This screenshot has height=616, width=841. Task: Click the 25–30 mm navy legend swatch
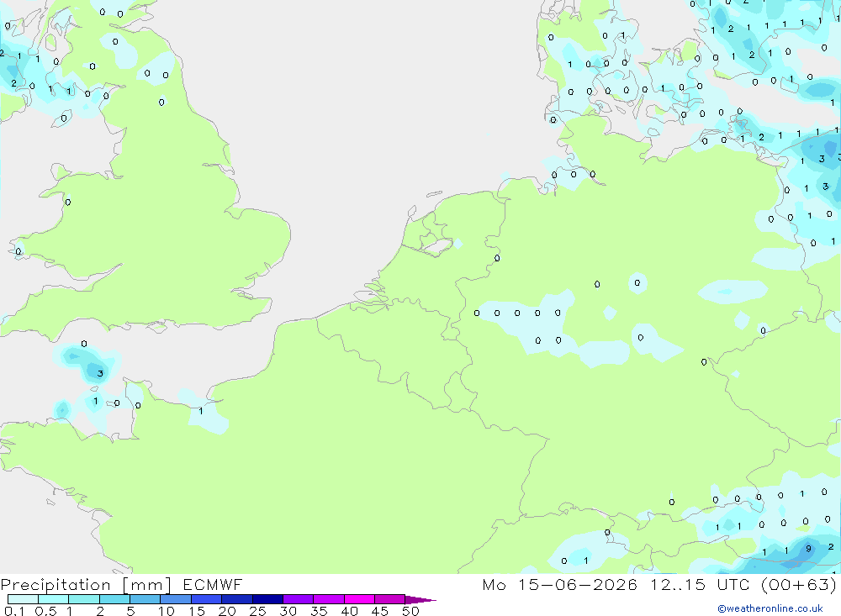pyautogui.click(x=267, y=599)
